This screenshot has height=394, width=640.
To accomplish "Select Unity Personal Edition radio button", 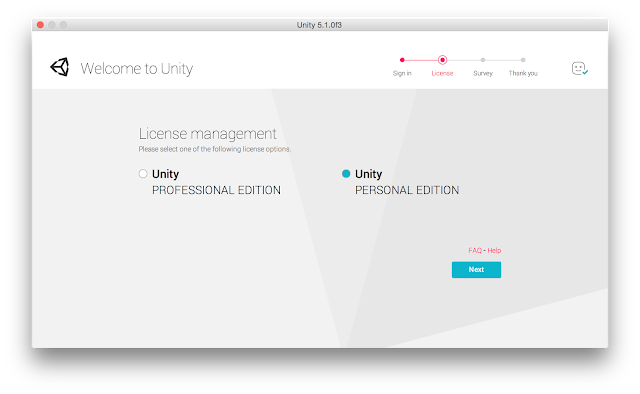I will (x=346, y=174).
